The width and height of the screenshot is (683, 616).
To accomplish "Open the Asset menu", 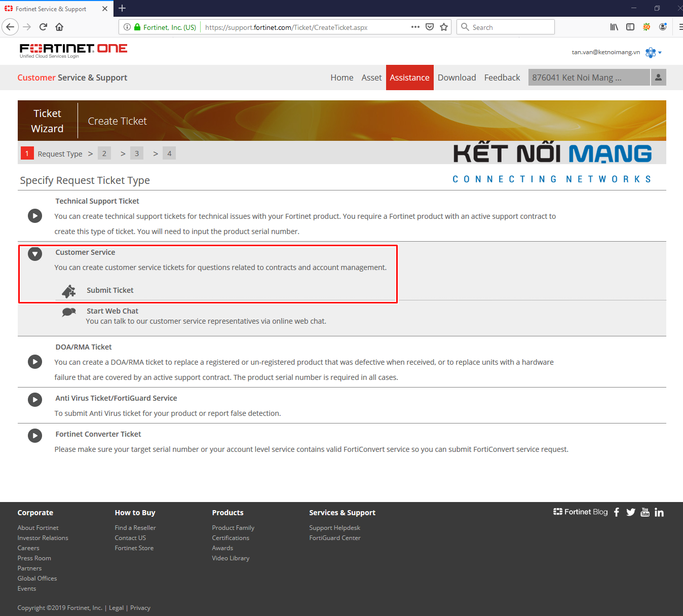I will click(371, 78).
